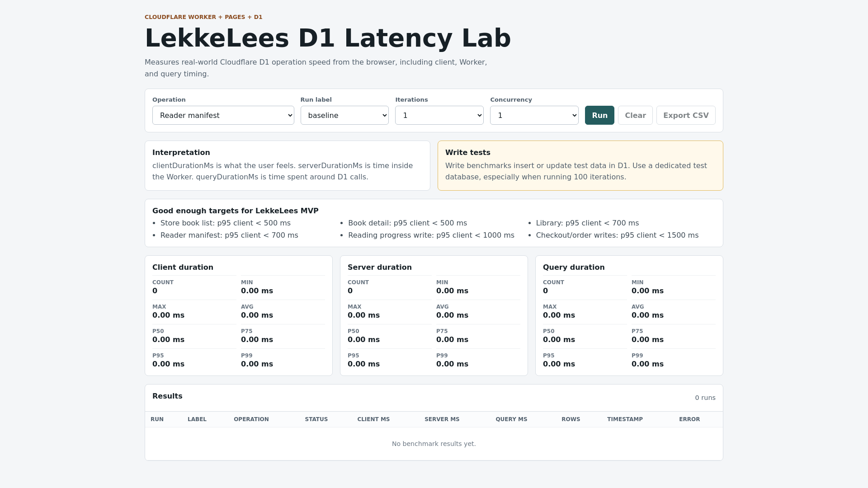This screenshot has height=488, width=868.
Task: Open the Operation dropdown showing Reader manifest
Action: [223, 115]
